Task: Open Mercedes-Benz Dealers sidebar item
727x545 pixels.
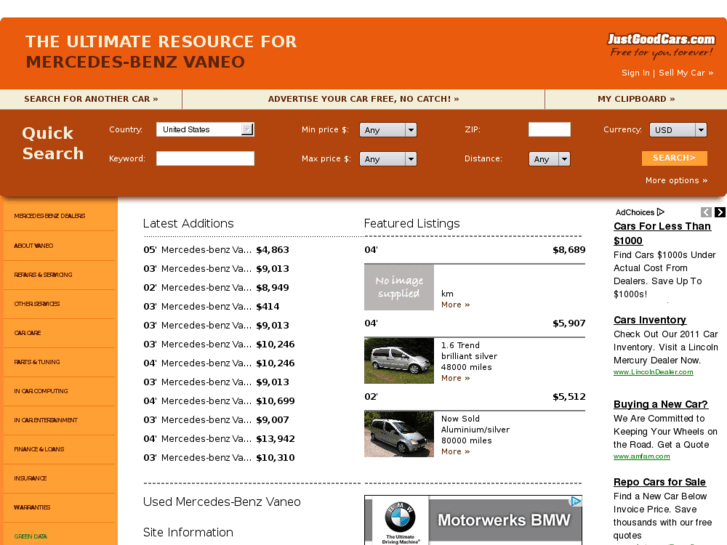Action: 50,216
